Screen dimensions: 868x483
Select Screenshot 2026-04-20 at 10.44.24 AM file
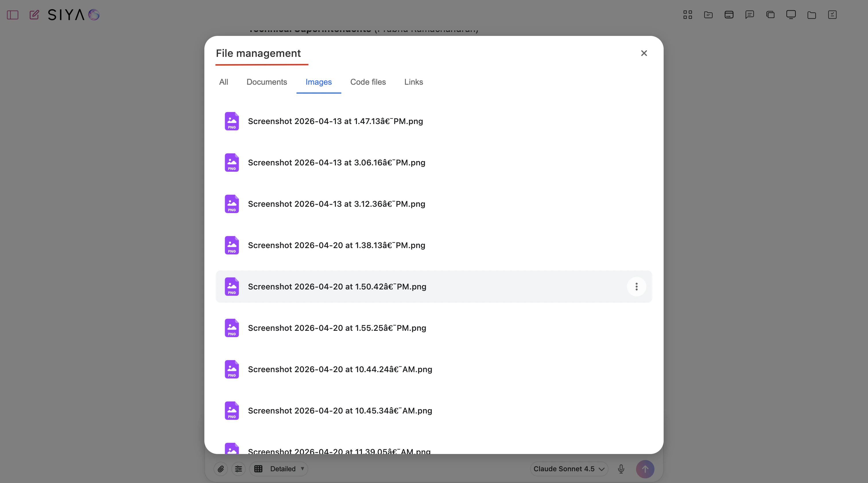[x=340, y=369]
